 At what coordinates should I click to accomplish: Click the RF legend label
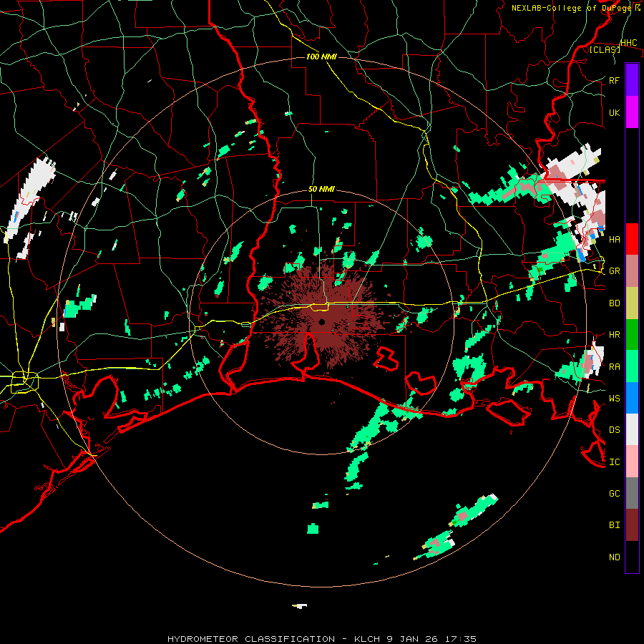pyautogui.click(x=614, y=80)
